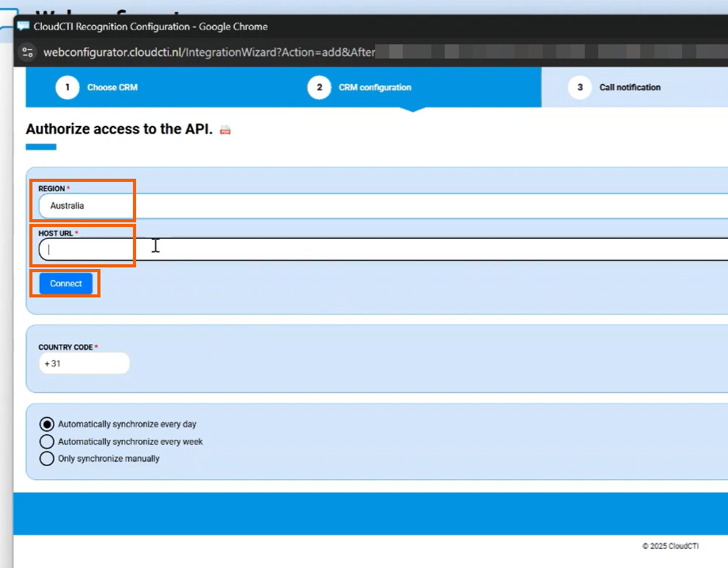This screenshot has width=728, height=568.
Task: Click the step 3 number circle
Action: pyautogui.click(x=580, y=87)
